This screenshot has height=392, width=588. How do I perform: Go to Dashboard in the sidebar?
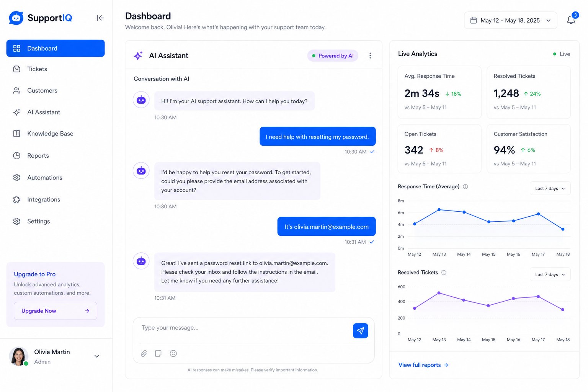coord(56,48)
